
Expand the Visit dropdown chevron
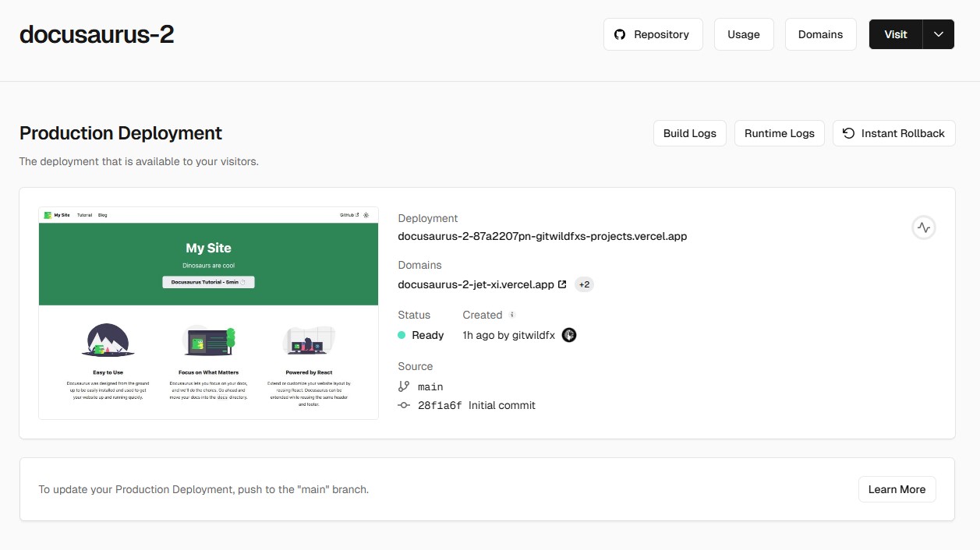coord(939,34)
